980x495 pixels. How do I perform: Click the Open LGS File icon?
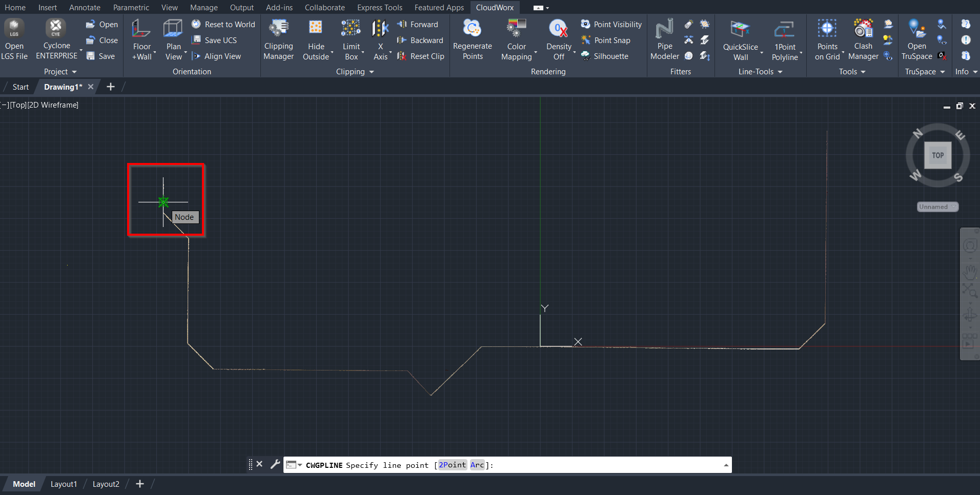[x=14, y=29]
